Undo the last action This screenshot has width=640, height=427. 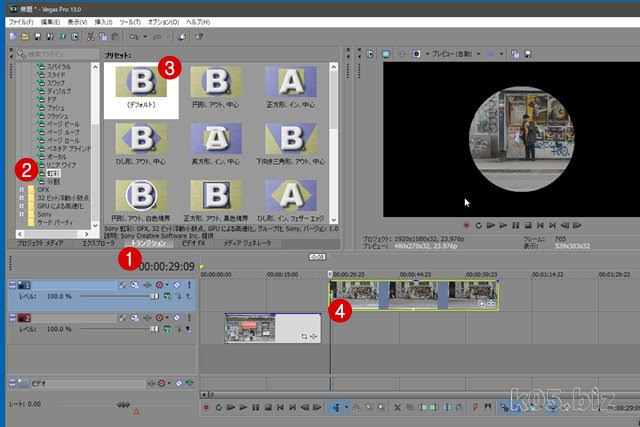(x=134, y=37)
